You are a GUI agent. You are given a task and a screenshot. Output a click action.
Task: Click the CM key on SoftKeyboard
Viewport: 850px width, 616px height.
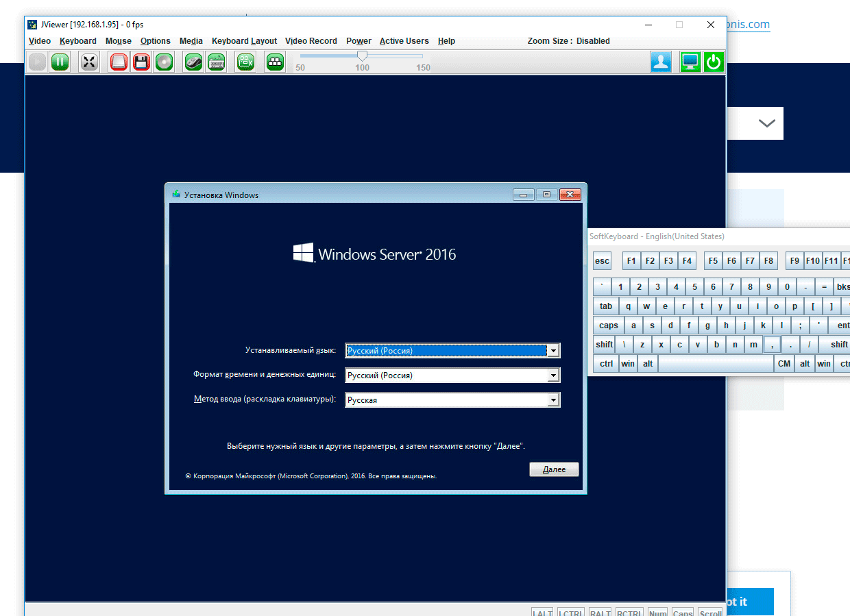(x=784, y=364)
